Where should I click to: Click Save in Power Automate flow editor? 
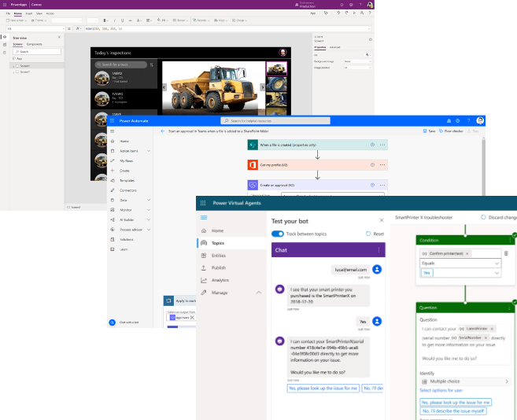(430, 131)
